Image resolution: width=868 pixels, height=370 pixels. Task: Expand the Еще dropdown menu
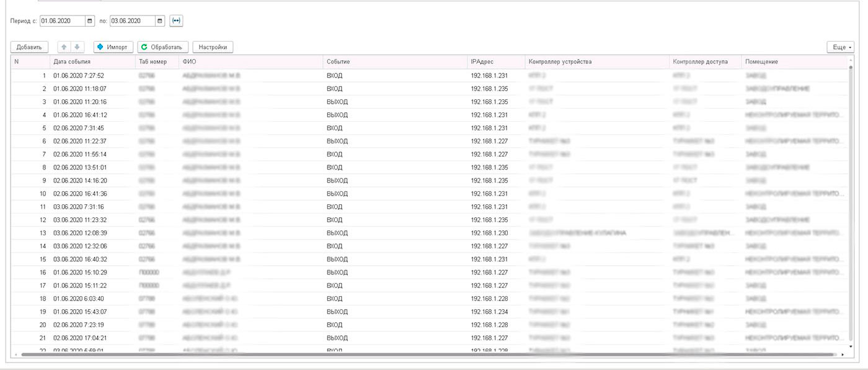[840, 47]
